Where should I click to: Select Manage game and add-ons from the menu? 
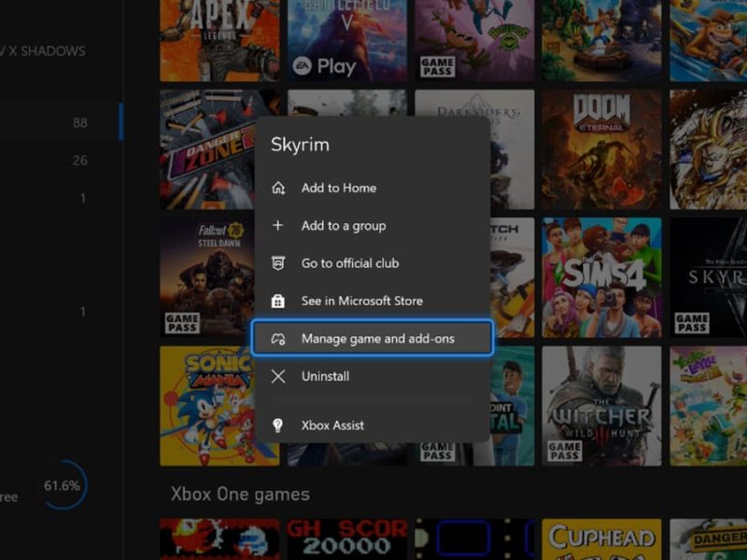pos(372,338)
